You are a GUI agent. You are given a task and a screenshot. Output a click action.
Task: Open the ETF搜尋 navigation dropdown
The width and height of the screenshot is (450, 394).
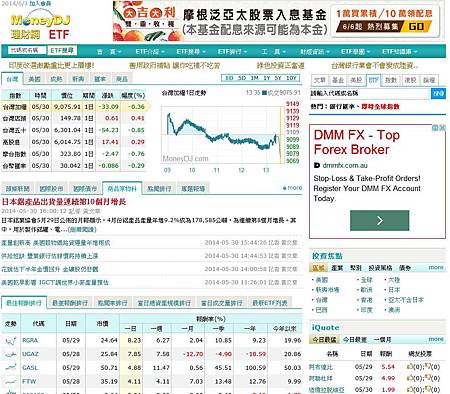coord(191,52)
